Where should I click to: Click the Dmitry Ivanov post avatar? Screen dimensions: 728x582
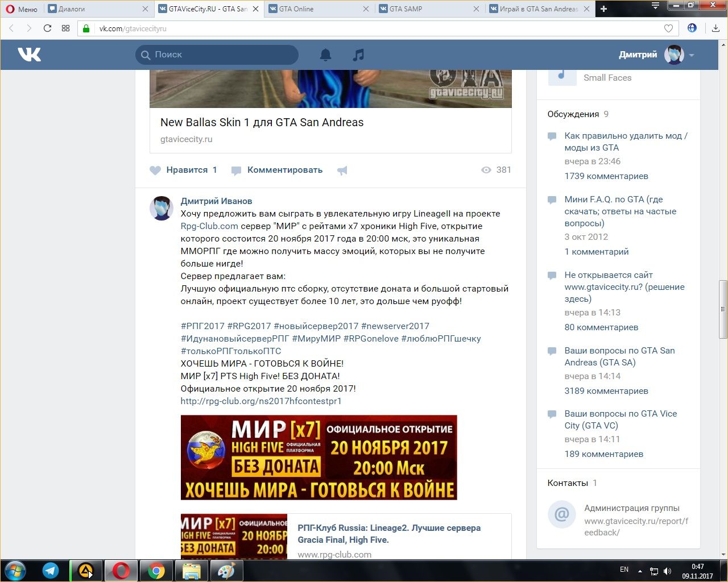point(162,208)
